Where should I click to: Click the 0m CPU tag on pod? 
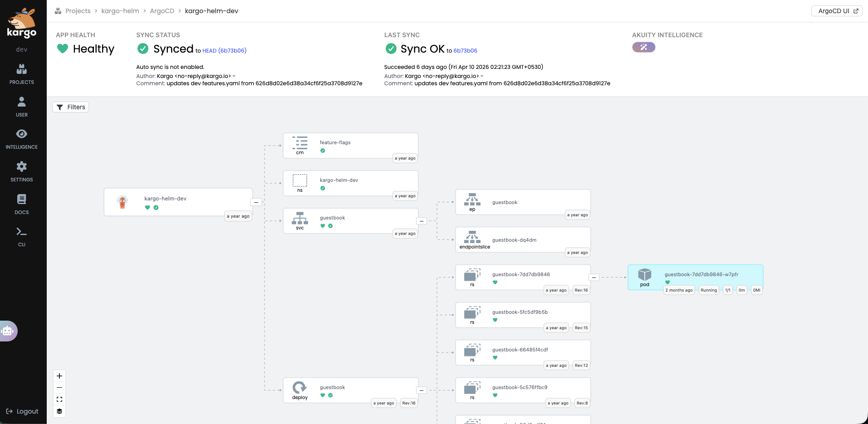pos(742,290)
